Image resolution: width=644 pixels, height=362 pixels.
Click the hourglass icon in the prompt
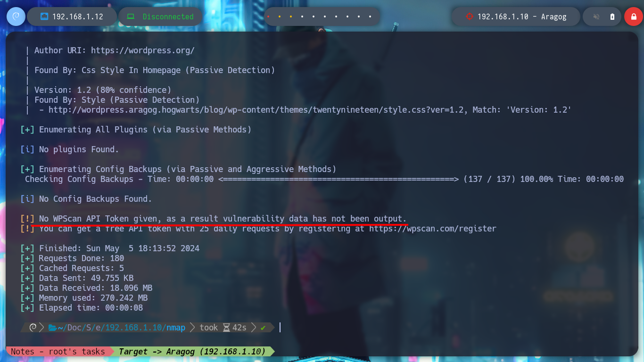[226, 327]
